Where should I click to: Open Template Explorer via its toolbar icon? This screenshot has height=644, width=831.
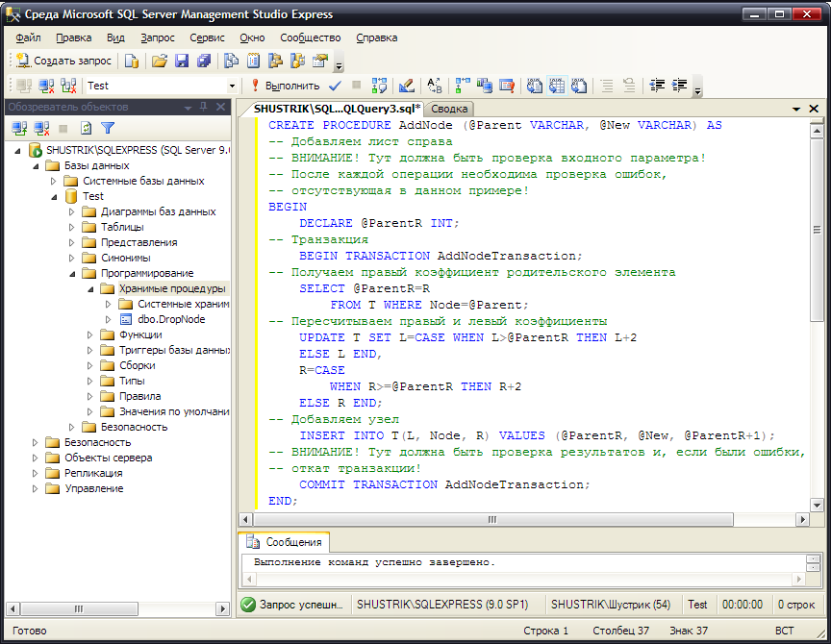click(x=298, y=61)
